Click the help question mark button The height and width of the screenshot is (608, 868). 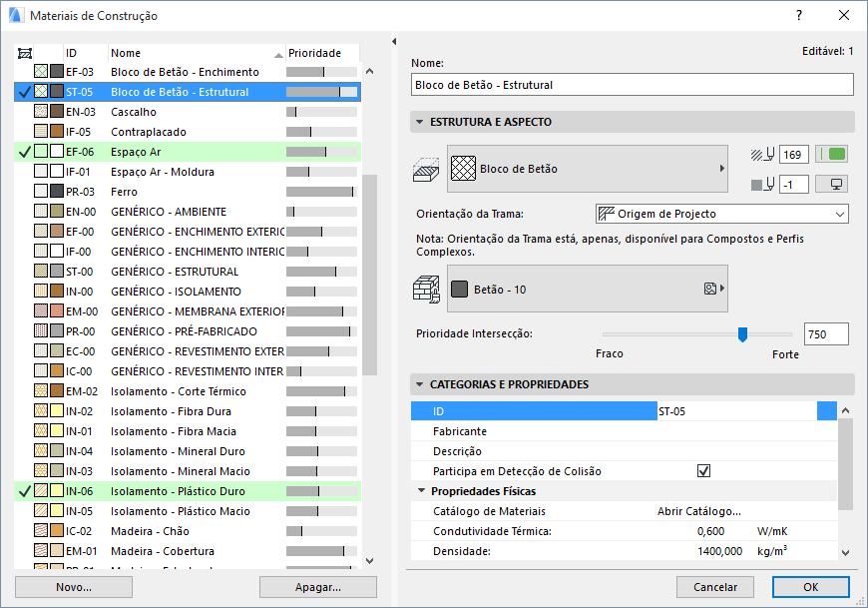(x=799, y=16)
